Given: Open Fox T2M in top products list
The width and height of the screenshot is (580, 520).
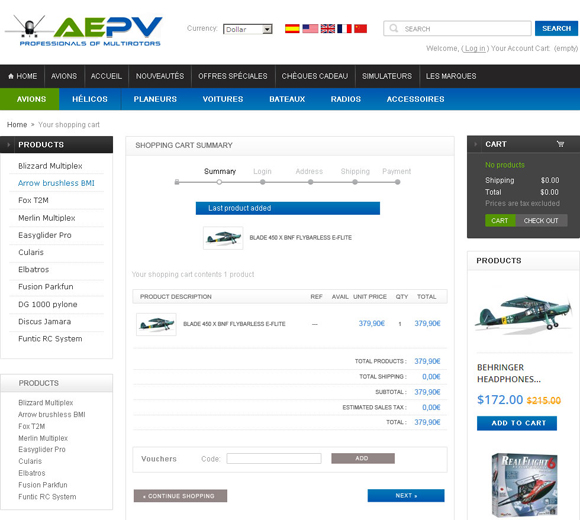Looking at the screenshot, I should 33,200.
